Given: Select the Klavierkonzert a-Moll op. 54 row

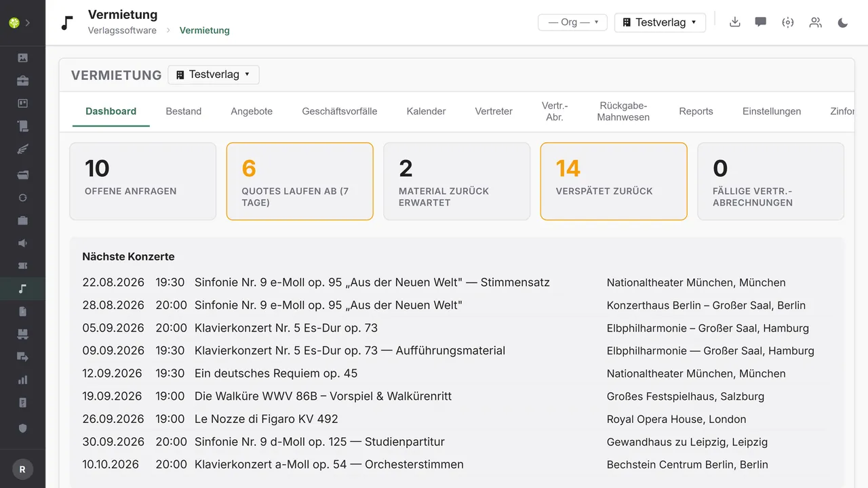Looking at the screenshot, I should coord(457,464).
